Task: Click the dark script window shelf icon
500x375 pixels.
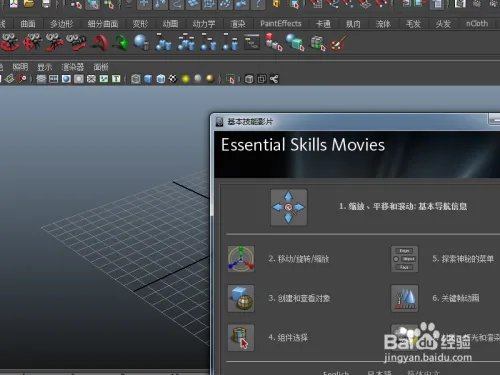Action: click(x=252, y=42)
